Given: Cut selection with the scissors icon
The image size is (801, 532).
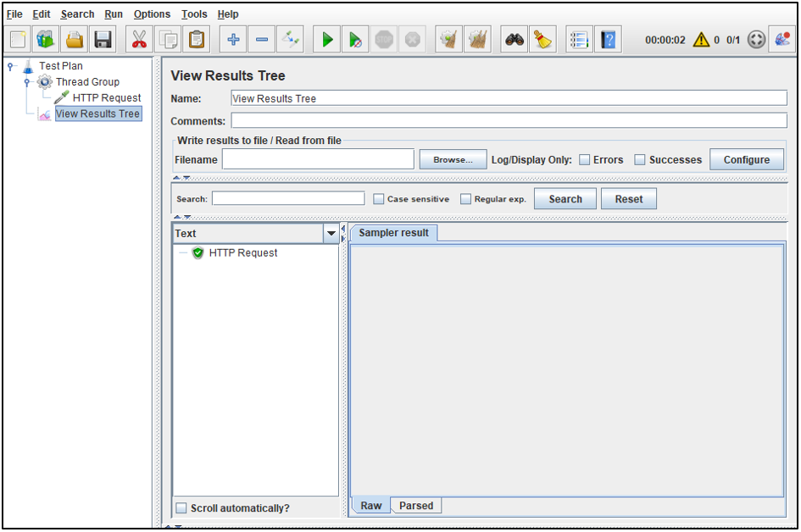Looking at the screenshot, I should pyautogui.click(x=138, y=39).
